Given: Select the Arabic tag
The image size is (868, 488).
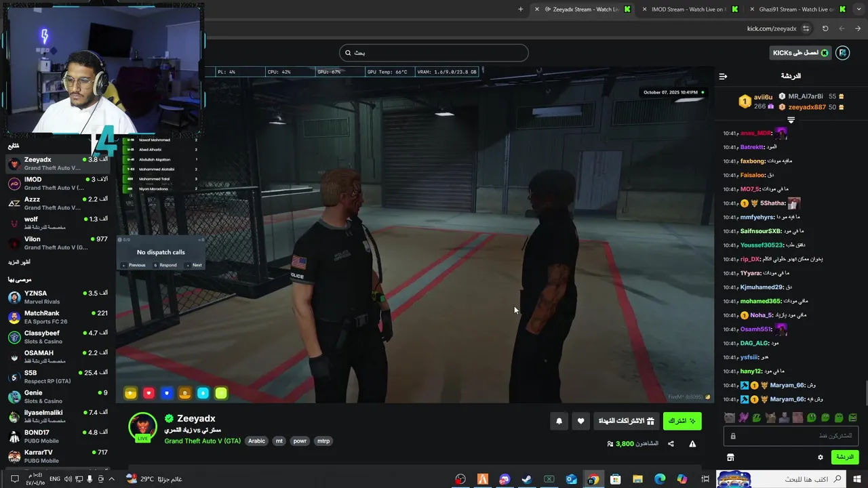Looking at the screenshot, I should 256,441.
